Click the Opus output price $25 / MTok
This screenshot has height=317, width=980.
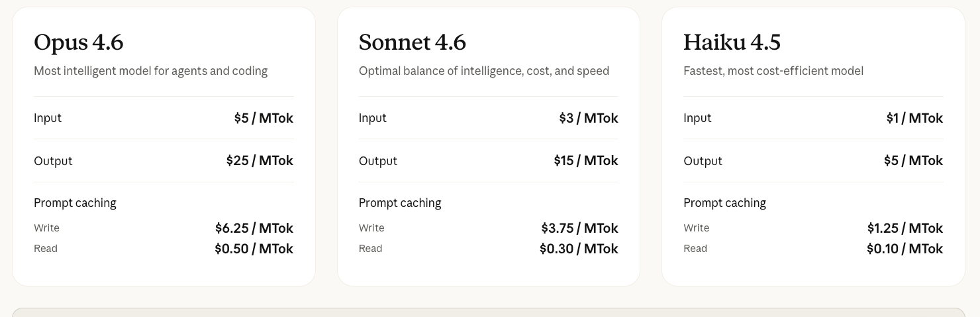click(x=260, y=160)
